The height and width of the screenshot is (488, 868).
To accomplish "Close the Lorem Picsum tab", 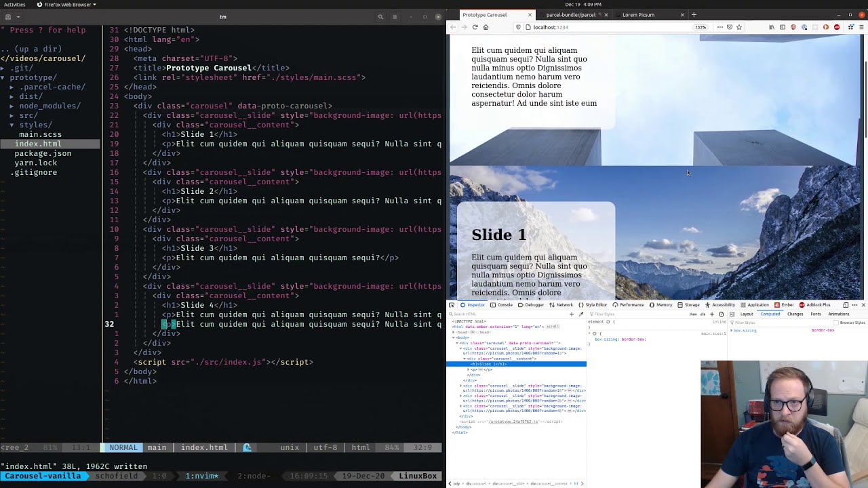I will [x=682, y=15].
